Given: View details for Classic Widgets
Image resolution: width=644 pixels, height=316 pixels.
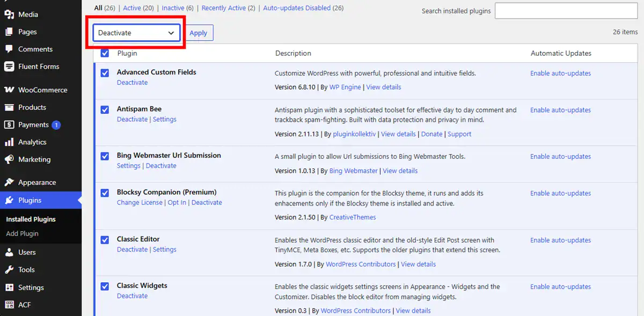Looking at the screenshot, I should 413,311.
